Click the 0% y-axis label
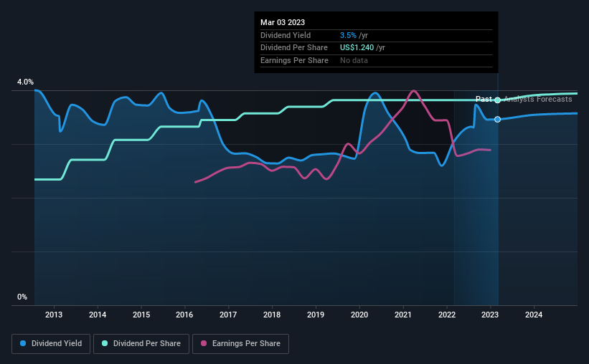The image size is (589, 364). coord(22,297)
